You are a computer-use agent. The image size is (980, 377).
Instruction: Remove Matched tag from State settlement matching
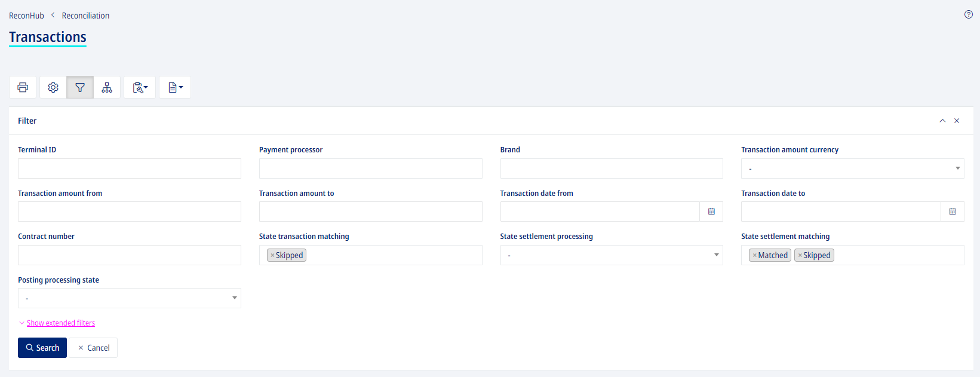[x=755, y=255]
